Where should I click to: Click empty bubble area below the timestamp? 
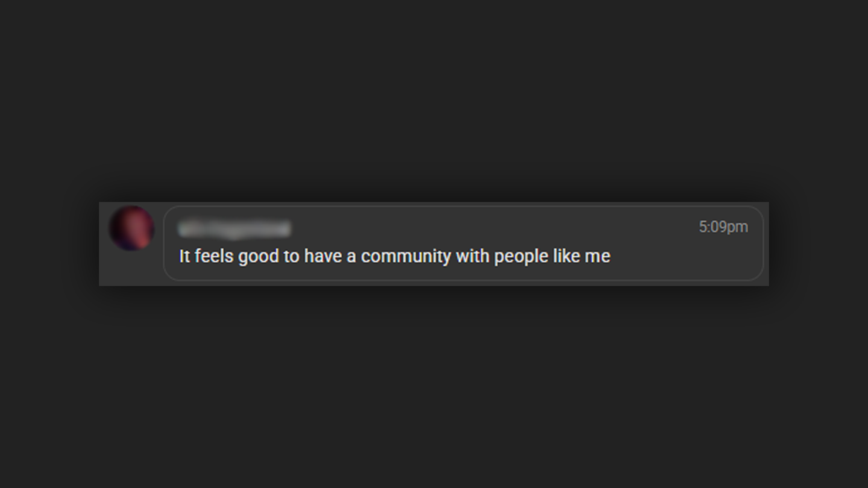723,258
